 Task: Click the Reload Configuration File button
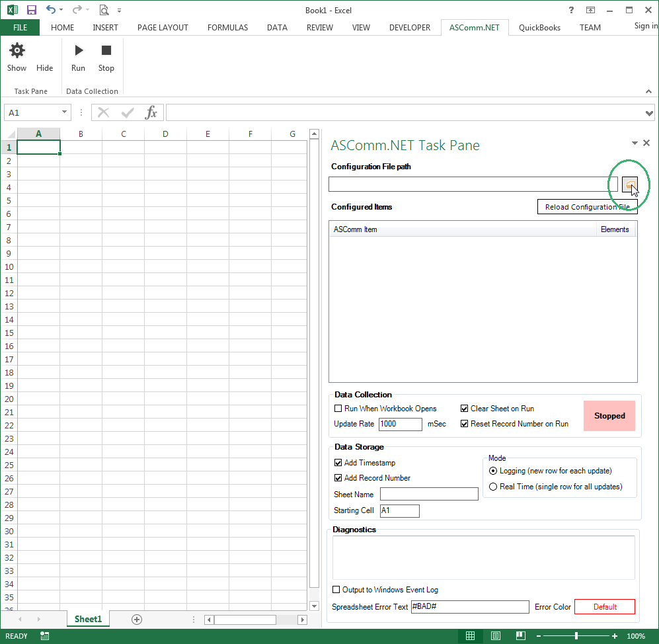tap(587, 207)
